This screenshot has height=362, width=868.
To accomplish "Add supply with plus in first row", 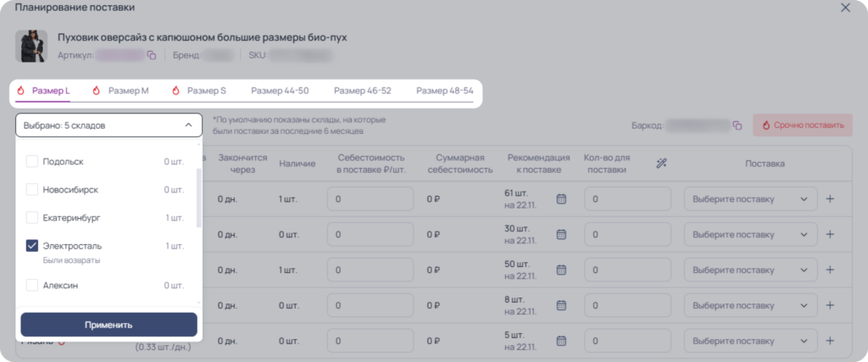I will [830, 198].
